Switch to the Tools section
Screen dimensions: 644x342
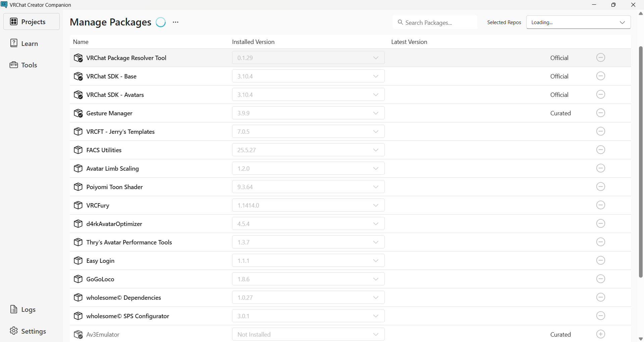point(32,65)
